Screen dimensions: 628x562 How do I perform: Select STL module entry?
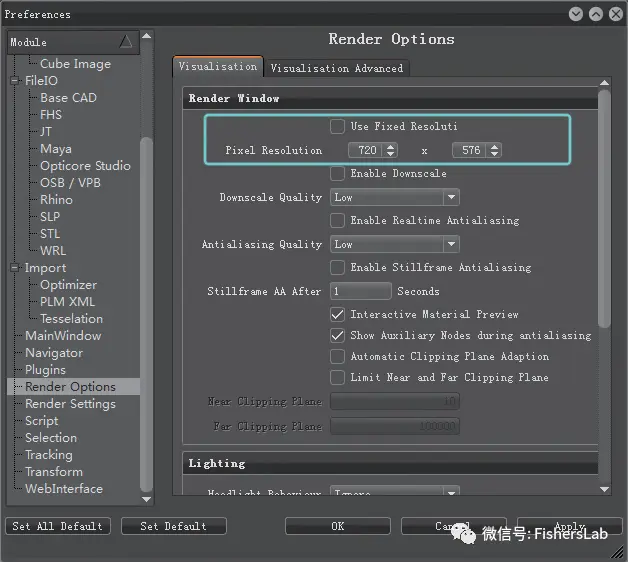coord(50,234)
